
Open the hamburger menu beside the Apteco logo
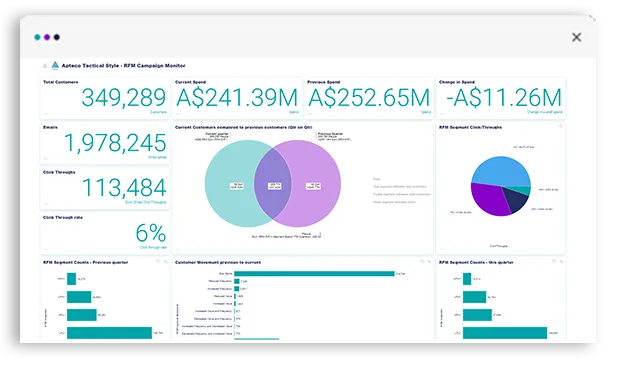click(45, 66)
